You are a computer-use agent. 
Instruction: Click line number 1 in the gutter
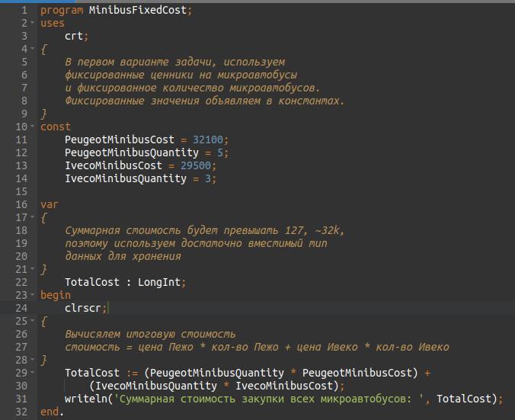[x=24, y=11]
